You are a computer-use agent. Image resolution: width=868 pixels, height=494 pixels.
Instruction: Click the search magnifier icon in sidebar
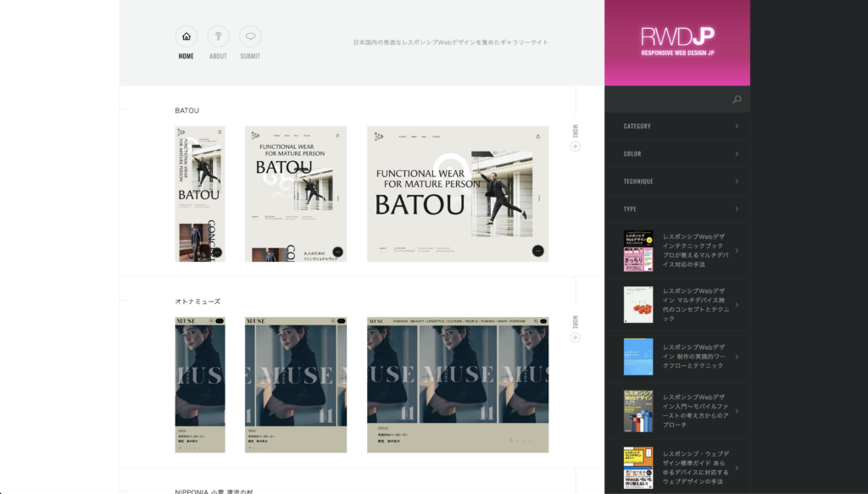tap(737, 100)
